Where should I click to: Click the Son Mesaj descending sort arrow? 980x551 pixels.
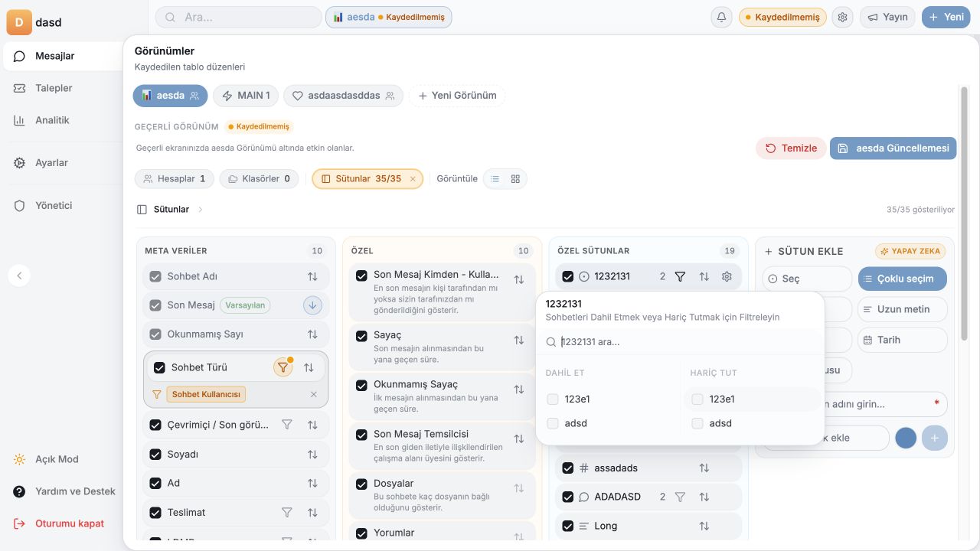coord(312,305)
